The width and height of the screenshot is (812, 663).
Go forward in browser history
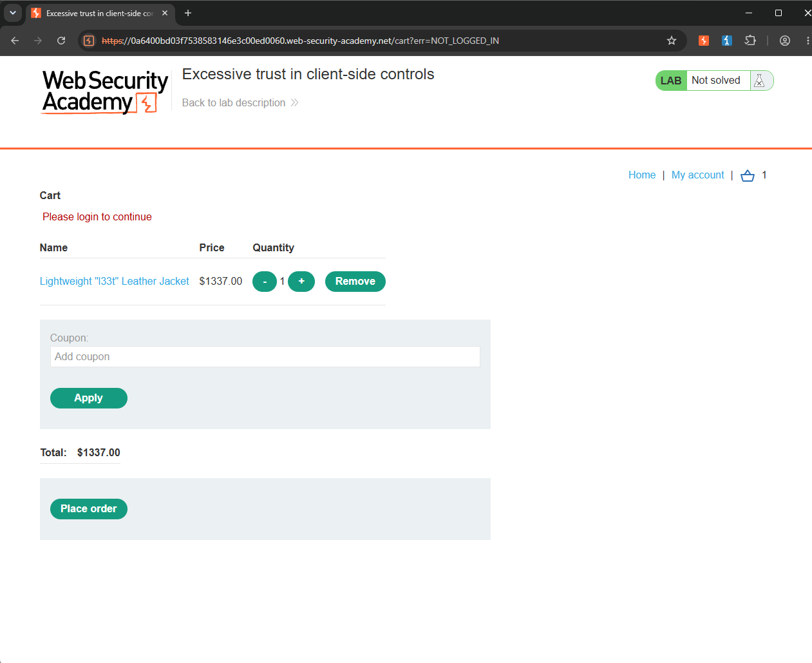click(x=38, y=41)
